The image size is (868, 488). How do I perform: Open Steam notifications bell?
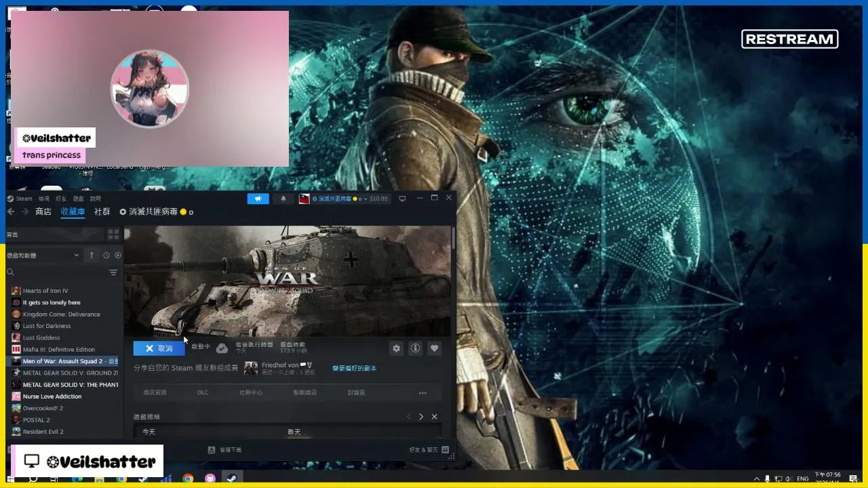283,199
